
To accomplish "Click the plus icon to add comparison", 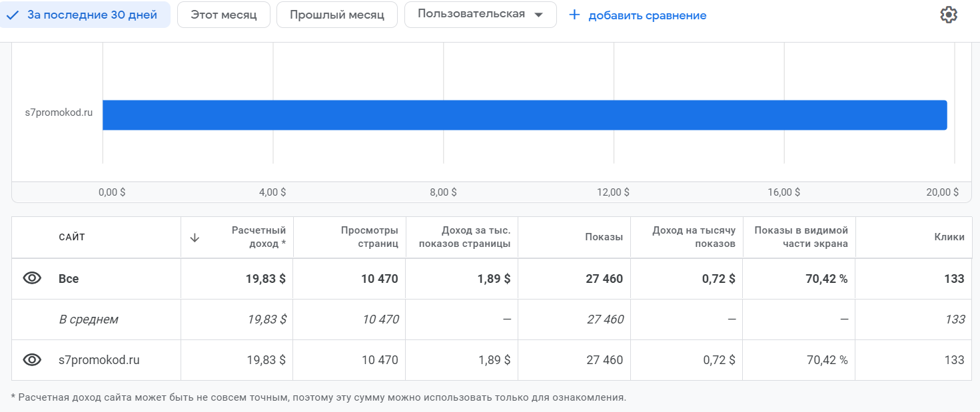I will (x=574, y=15).
